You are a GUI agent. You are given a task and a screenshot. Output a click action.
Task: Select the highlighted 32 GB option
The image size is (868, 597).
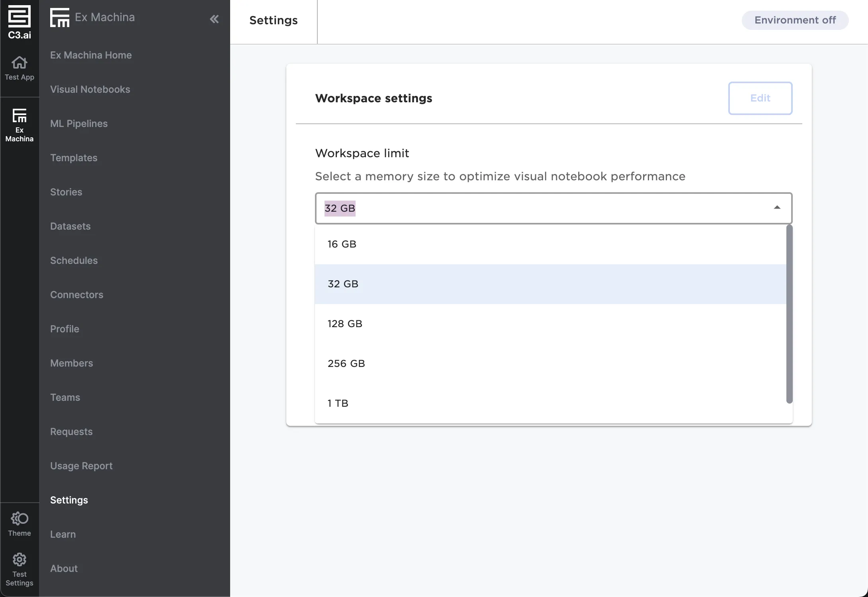click(343, 283)
